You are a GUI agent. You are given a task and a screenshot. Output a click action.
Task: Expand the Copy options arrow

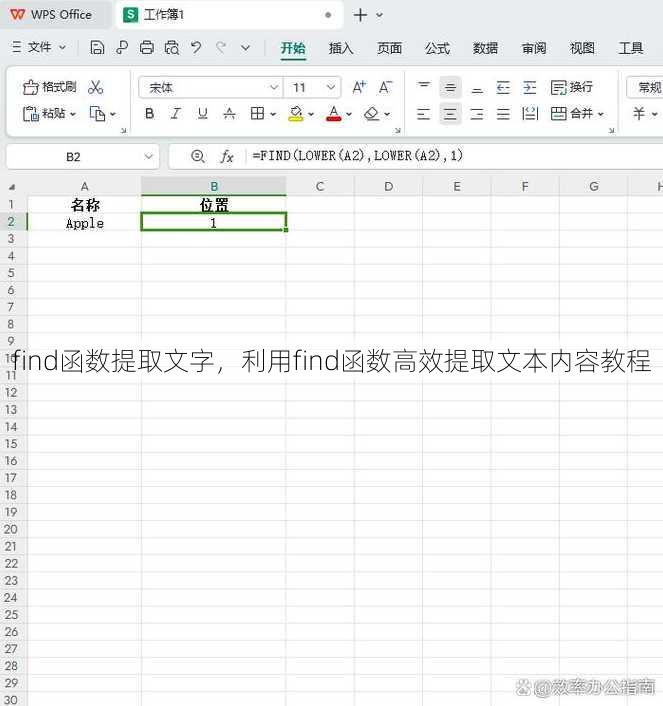(113, 114)
